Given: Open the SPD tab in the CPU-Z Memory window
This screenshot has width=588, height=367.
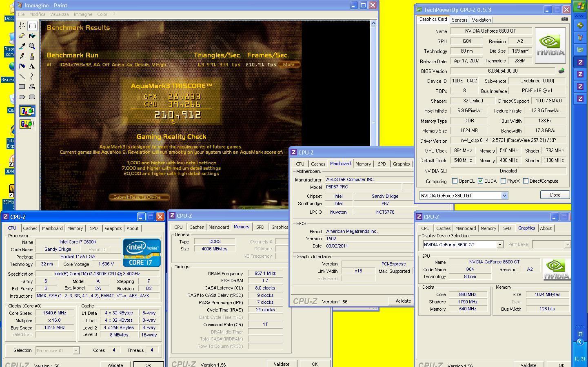Looking at the screenshot, I should (x=260, y=227).
